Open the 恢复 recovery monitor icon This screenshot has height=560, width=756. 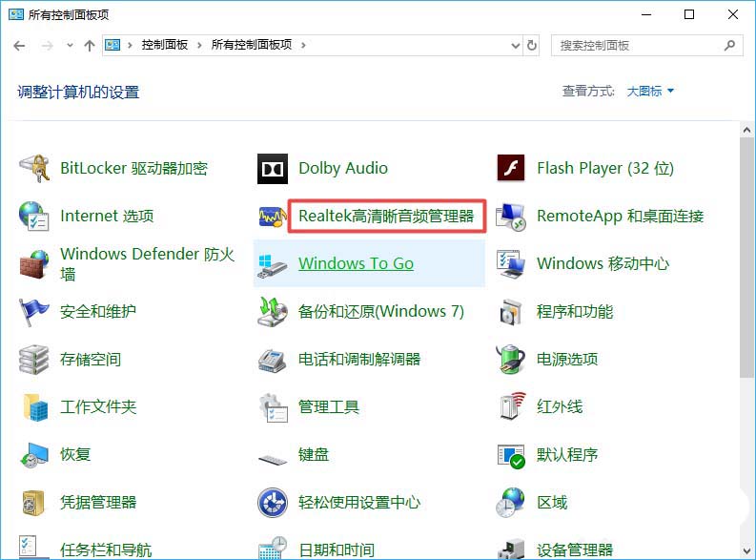pos(33,455)
